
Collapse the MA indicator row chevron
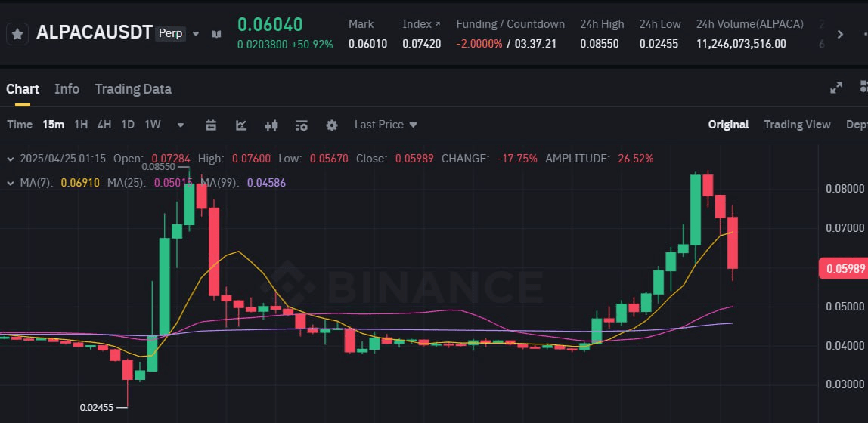coord(10,183)
